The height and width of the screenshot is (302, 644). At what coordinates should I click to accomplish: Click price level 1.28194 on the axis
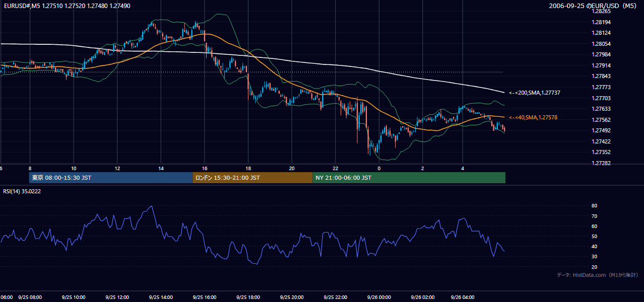[x=601, y=22]
